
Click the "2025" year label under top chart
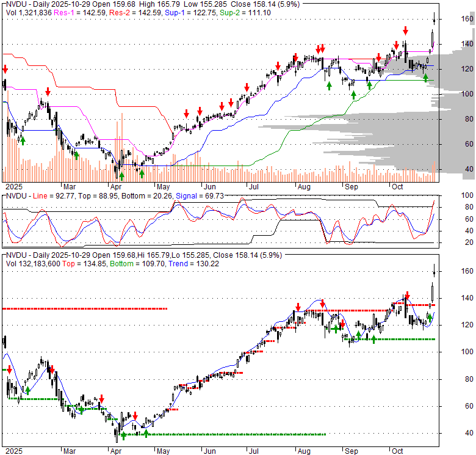[14, 187]
